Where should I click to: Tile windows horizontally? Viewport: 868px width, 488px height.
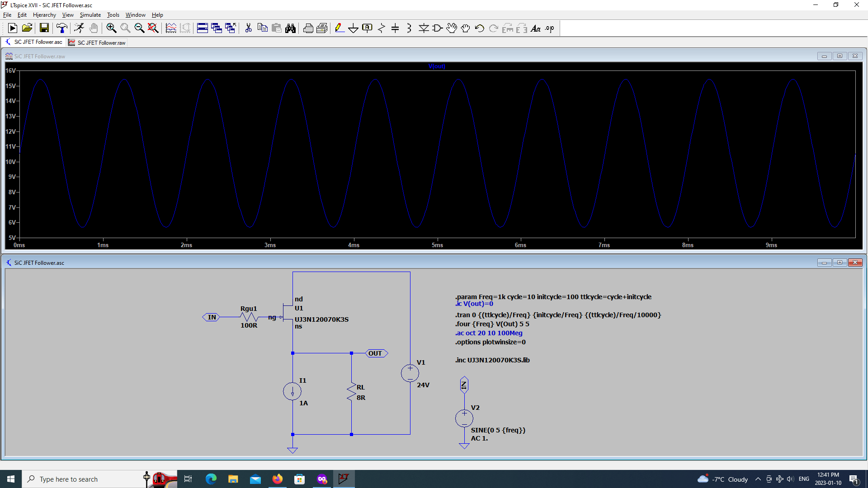tap(203, 28)
